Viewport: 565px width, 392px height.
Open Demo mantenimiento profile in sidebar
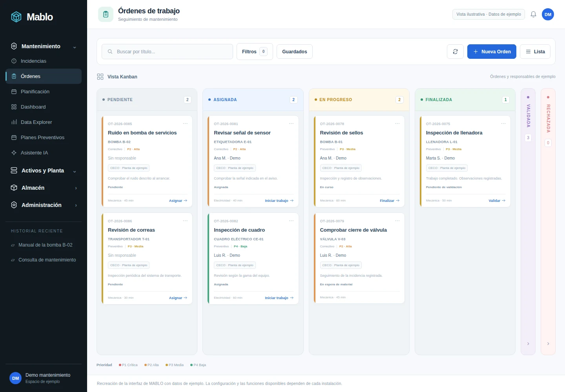(44, 378)
